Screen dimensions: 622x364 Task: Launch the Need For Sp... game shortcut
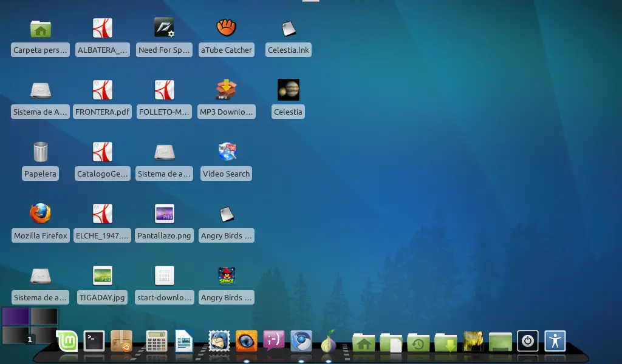coord(164,28)
